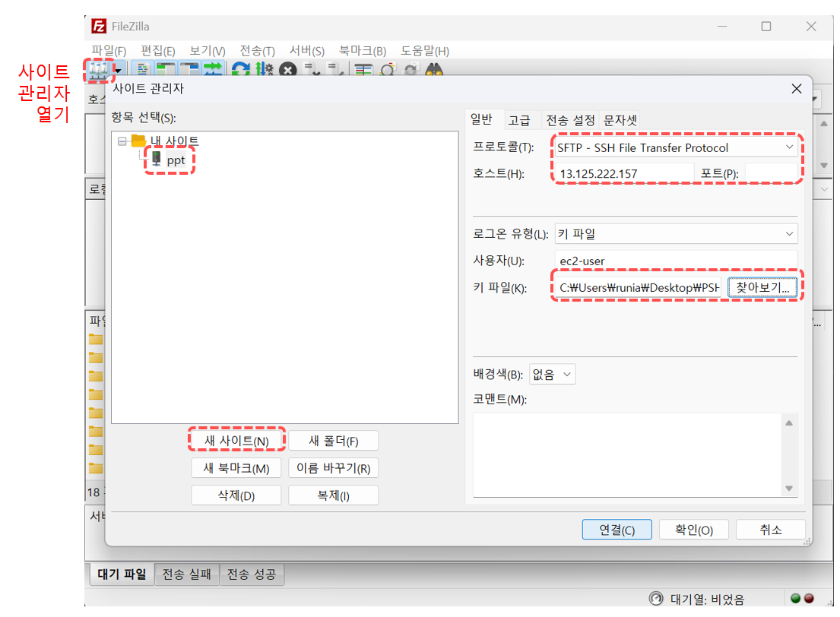Toggle message log display icon
840x617 pixels.
coord(142,70)
